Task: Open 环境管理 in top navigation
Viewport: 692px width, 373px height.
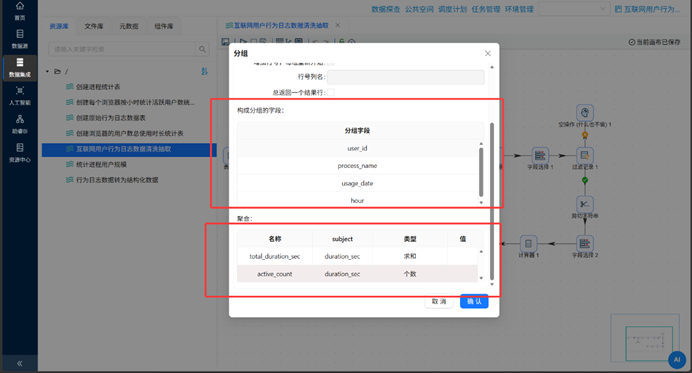Action: 519,9
